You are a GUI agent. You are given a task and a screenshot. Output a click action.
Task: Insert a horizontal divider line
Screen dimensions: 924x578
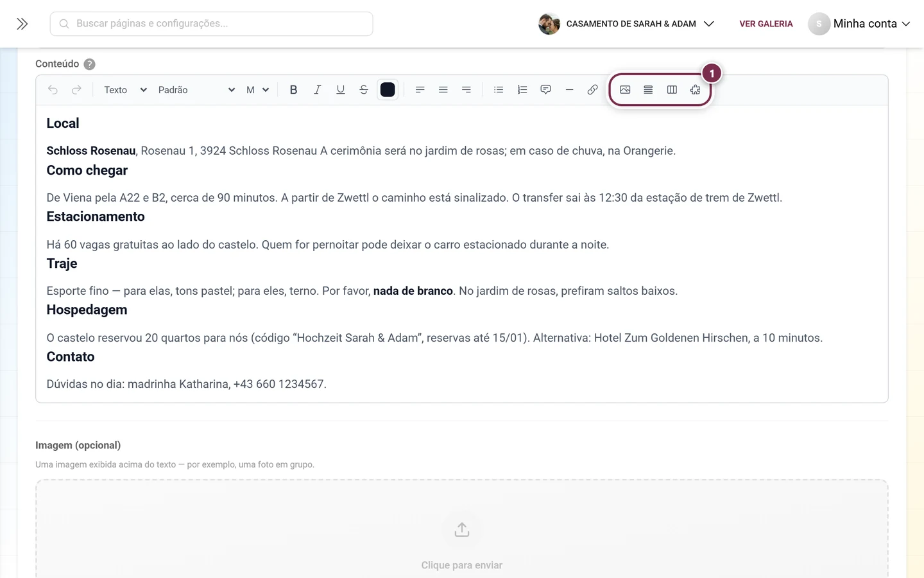(569, 90)
